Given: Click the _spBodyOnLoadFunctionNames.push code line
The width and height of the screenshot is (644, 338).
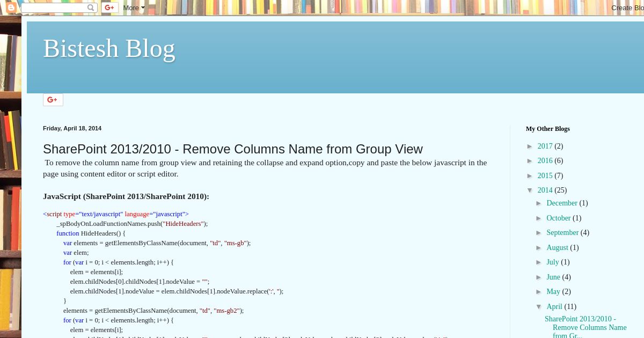Looking at the screenshot, I should (132, 224).
